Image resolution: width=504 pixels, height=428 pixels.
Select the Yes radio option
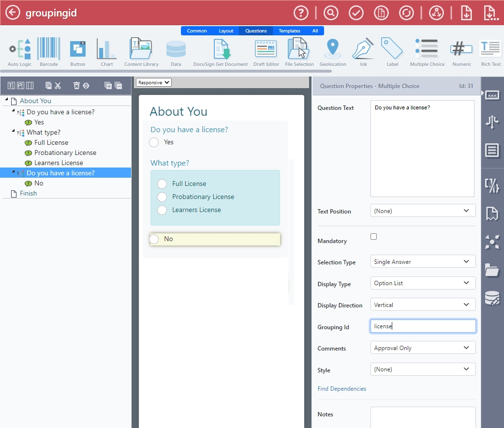(154, 142)
